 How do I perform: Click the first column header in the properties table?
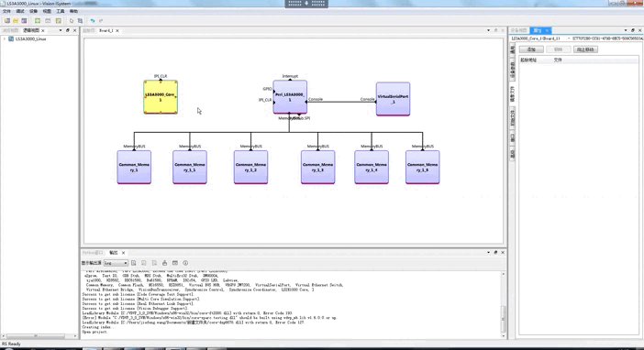click(528, 60)
